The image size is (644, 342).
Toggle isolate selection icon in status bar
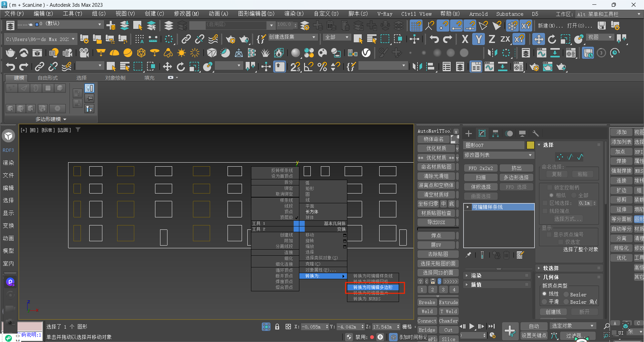click(x=266, y=327)
